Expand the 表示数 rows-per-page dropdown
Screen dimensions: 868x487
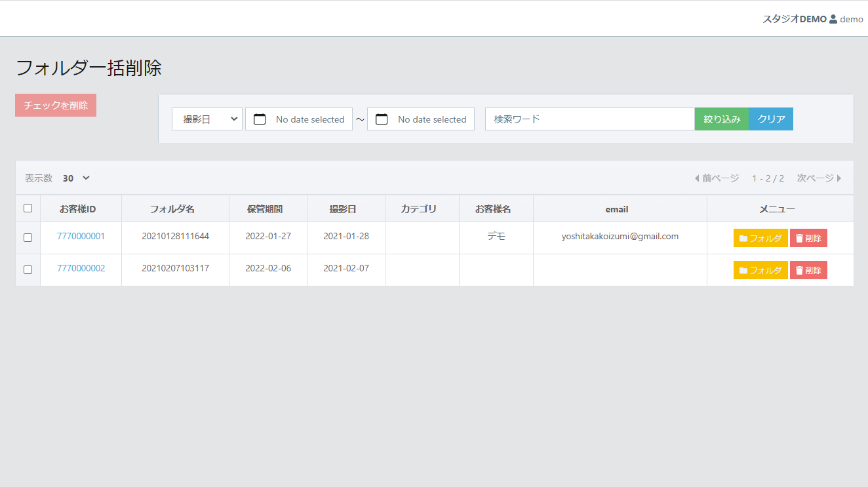pyautogui.click(x=76, y=178)
